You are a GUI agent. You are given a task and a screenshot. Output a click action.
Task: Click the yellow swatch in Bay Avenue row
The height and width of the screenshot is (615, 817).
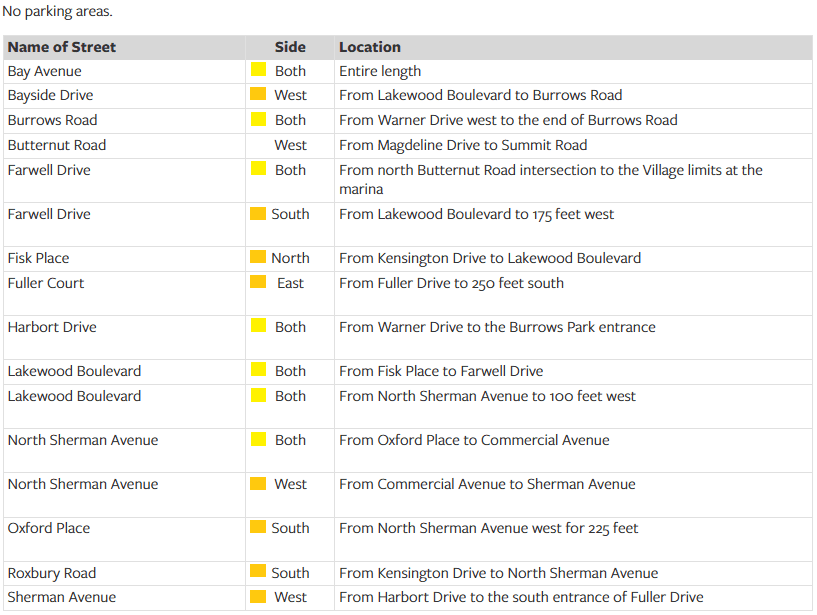pyautogui.click(x=258, y=70)
